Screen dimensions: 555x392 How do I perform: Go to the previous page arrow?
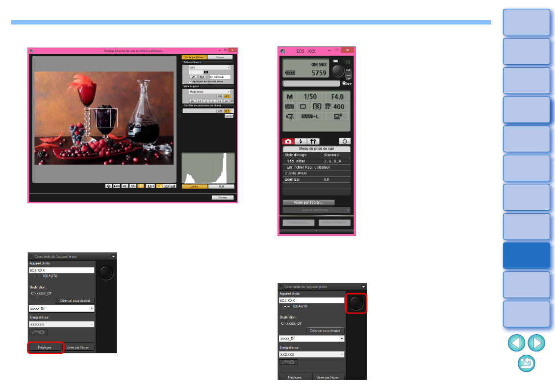click(516, 343)
